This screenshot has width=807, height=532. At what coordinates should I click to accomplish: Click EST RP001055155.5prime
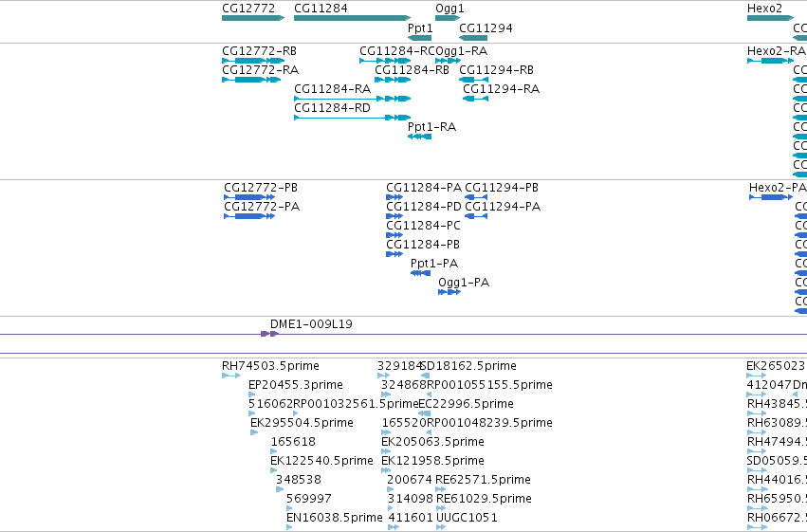[430, 394]
